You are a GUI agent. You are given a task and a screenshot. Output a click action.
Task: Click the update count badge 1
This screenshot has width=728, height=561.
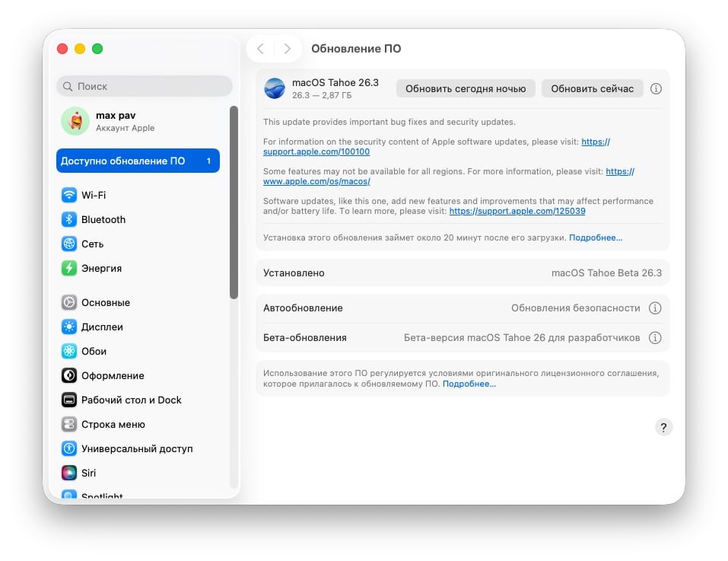208,161
